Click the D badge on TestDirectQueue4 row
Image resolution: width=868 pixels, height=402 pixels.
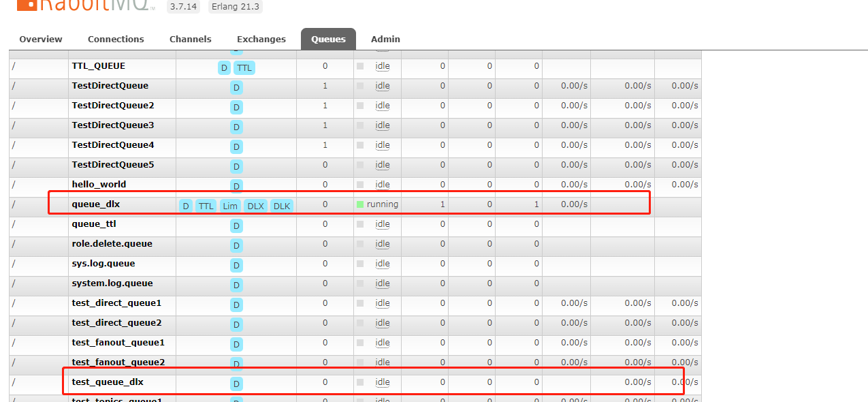pyautogui.click(x=236, y=147)
